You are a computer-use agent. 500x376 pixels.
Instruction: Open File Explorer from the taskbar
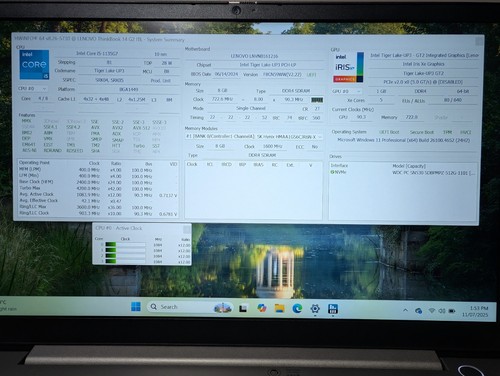pyautogui.click(x=279, y=308)
